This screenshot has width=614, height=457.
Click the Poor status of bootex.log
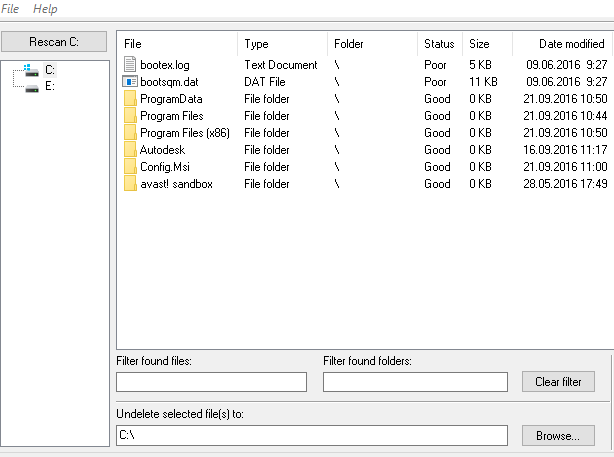coord(435,65)
